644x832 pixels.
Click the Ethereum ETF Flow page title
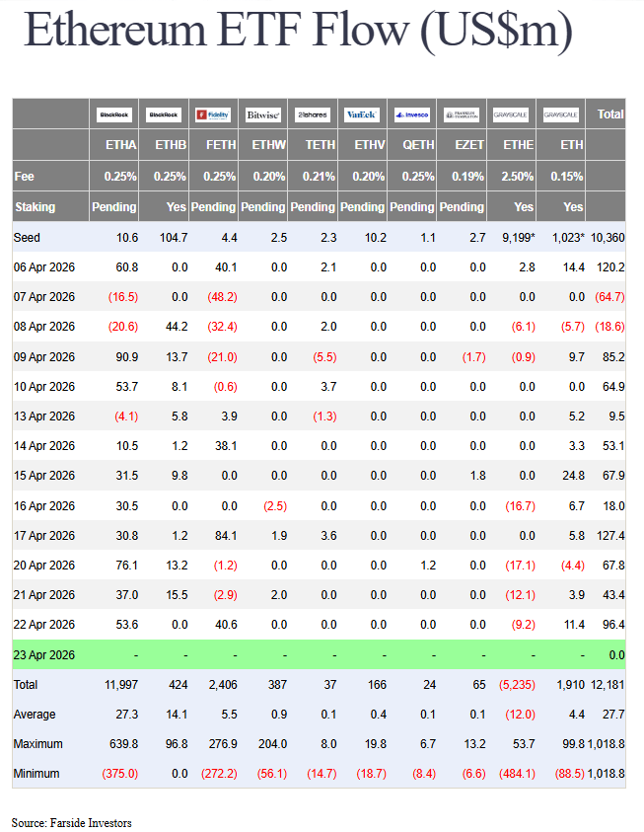coord(298,31)
